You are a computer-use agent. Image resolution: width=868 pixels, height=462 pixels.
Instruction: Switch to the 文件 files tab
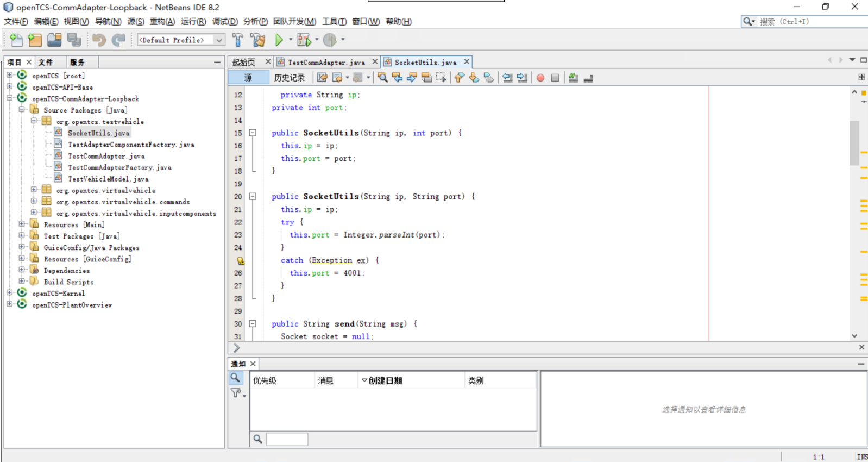[46, 62]
